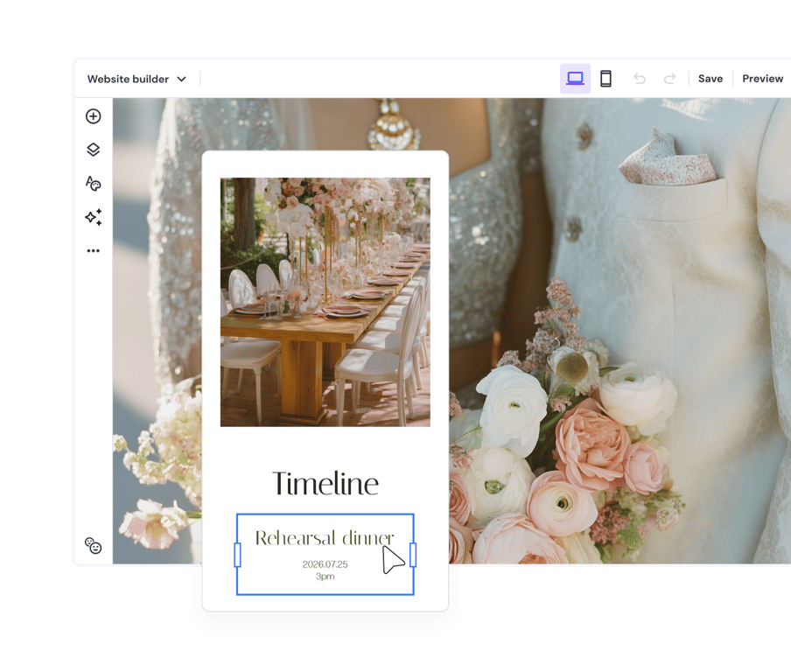Preview the website
This screenshot has height=672, width=791.
761,78
